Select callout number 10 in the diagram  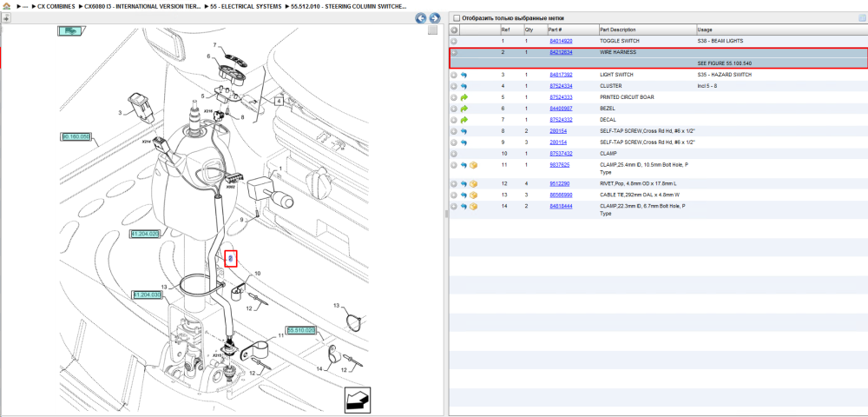[x=257, y=274]
